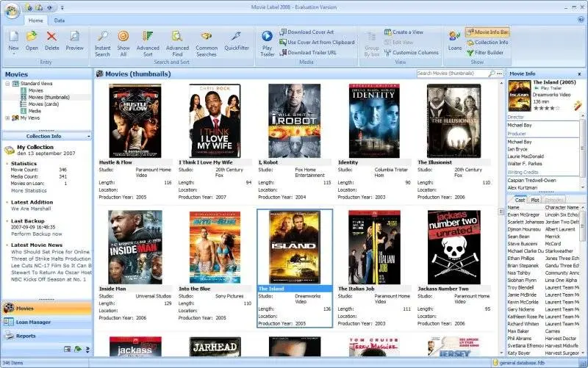
Task: Click the ribbon help icon
Action: 581,20
